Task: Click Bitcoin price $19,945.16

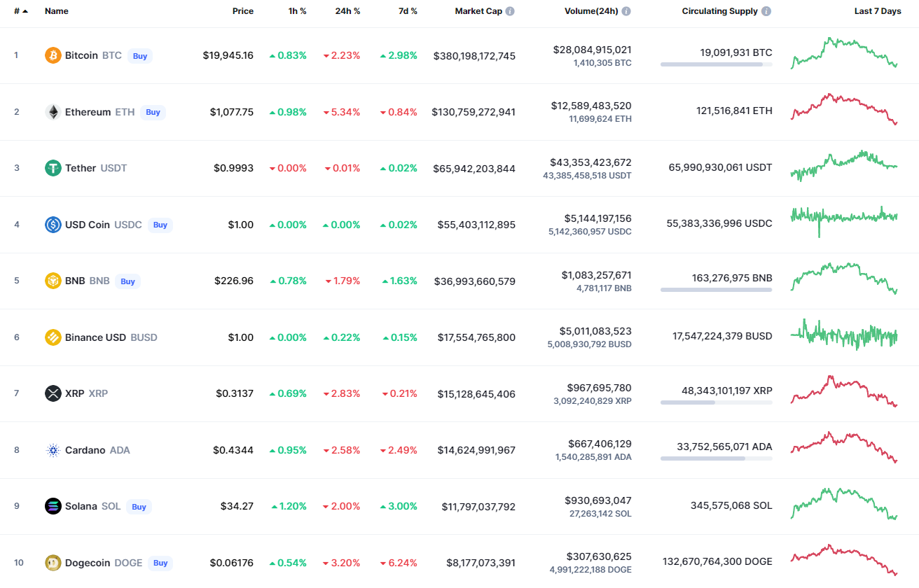Action: 228,55
